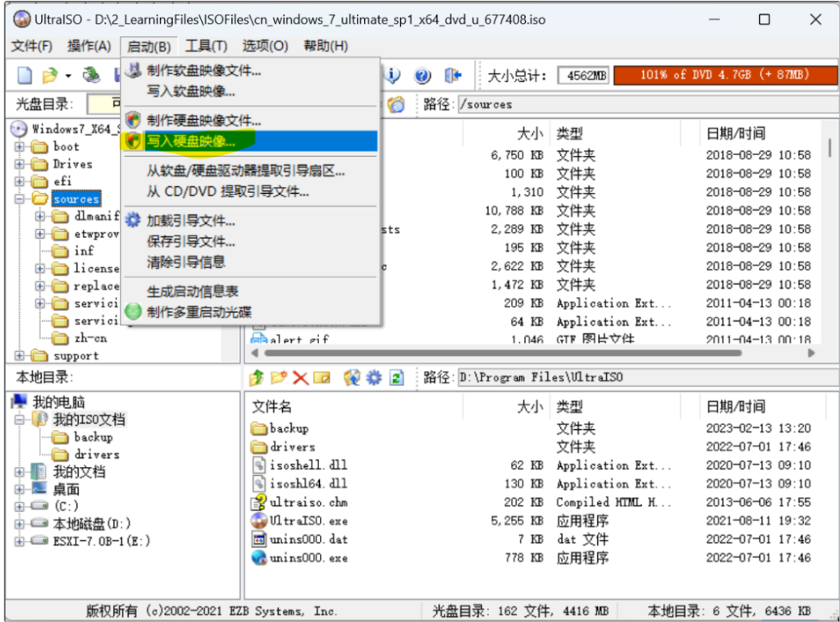Screen dimensions: 840x622
Task: Select the zh-cn folder in tree
Action: pyautogui.click(x=90, y=338)
